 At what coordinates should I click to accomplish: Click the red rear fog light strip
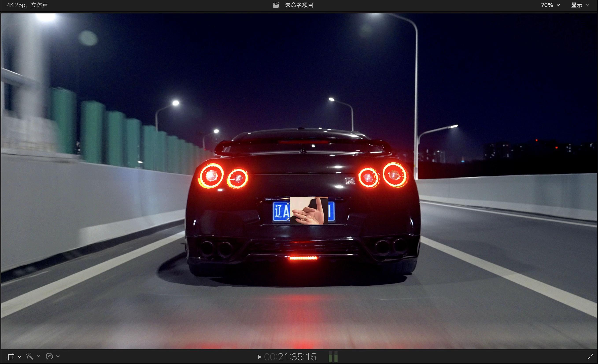click(x=303, y=258)
